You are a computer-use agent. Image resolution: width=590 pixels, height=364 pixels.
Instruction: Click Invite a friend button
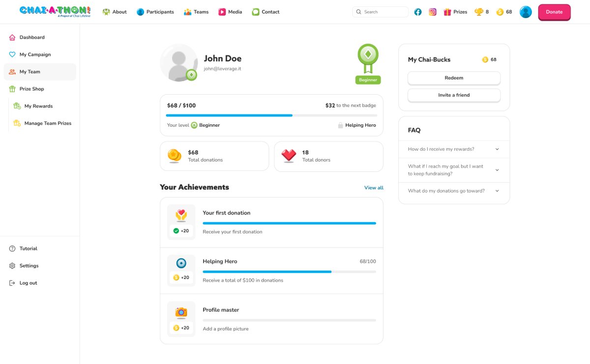pos(454,95)
